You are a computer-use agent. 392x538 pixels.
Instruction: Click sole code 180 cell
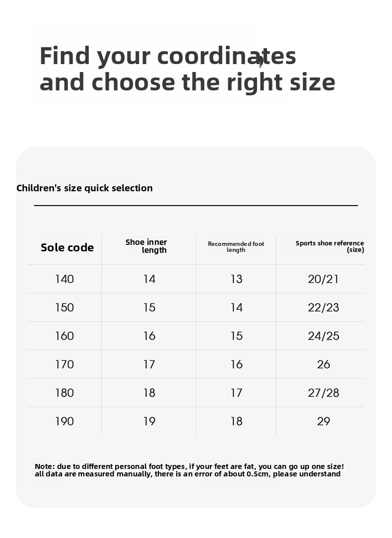[x=65, y=393]
